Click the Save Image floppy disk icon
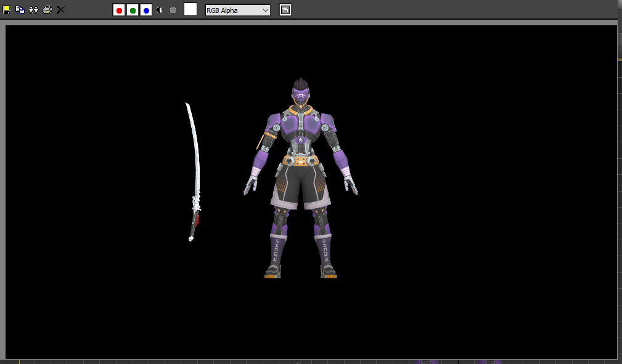The height and width of the screenshot is (364, 622). coord(7,10)
